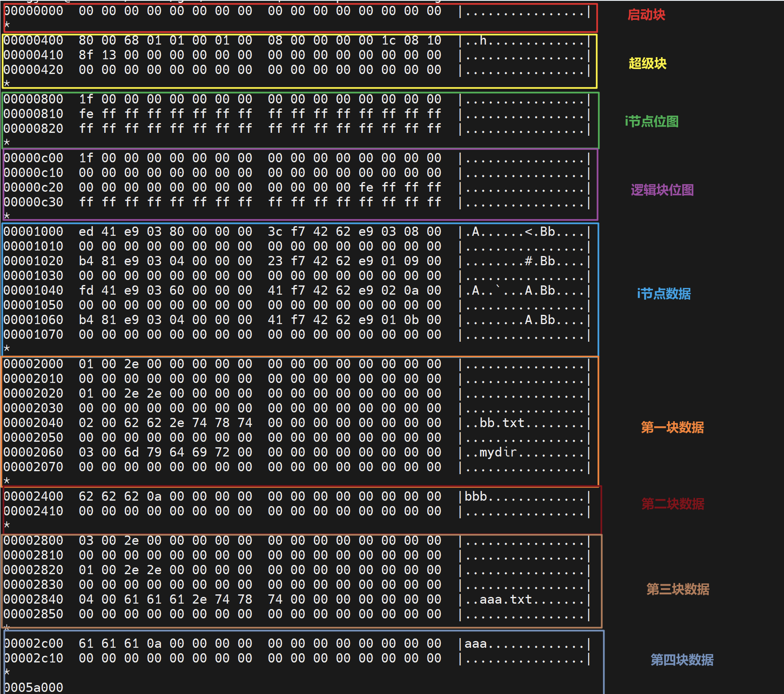Screen dimensions: 784x694
Task: Click byte 23 in row 00001020
Action: point(275,261)
